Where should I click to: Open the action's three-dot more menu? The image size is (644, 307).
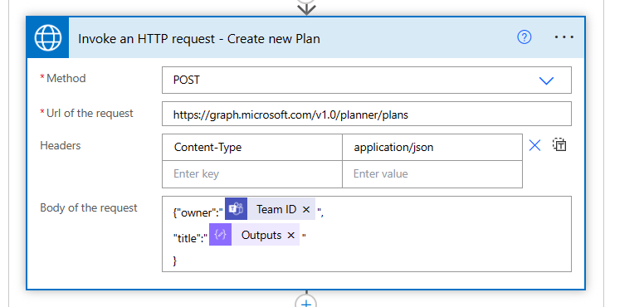point(563,37)
